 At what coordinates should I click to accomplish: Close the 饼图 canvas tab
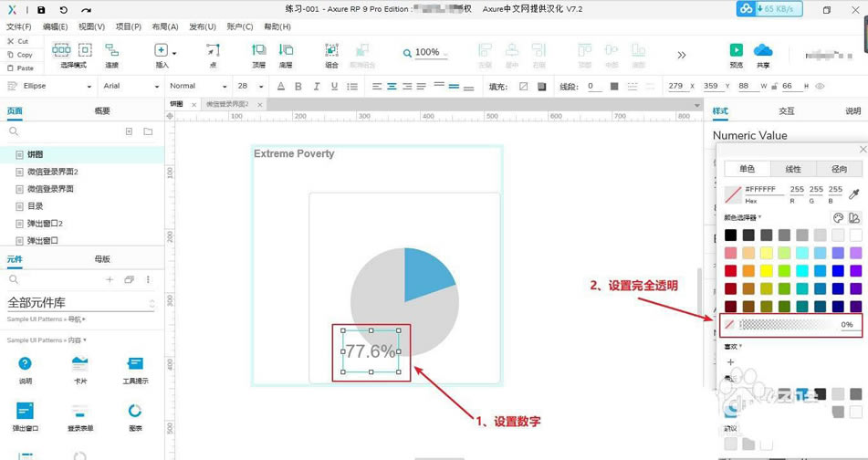(x=193, y=105)
